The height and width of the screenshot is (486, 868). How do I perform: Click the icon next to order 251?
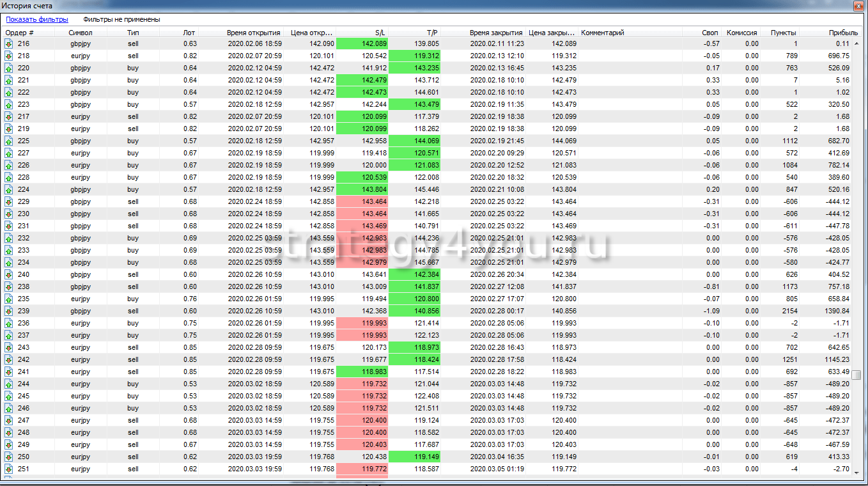pos(9,469)
